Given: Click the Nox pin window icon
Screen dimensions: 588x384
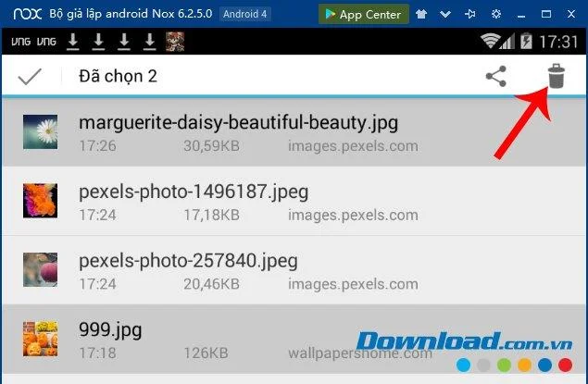Looking at the screenshot, I should pyautogui.click(x=469, y=14).
